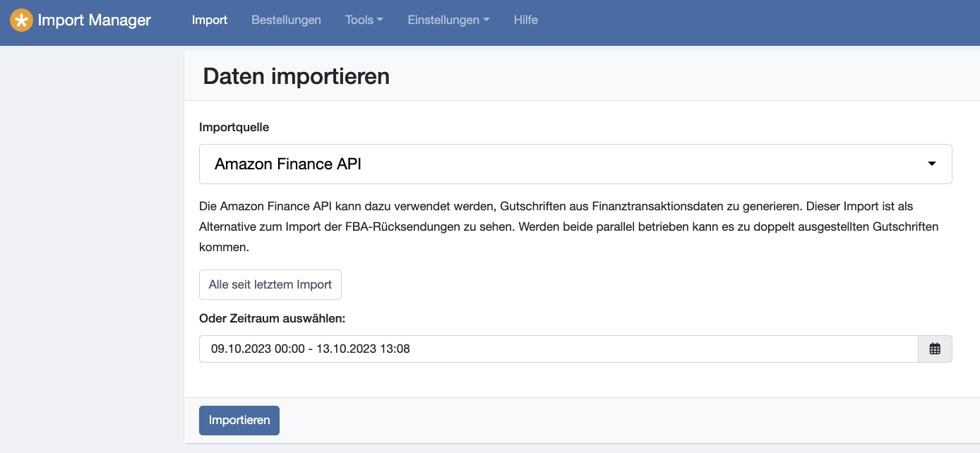980x453 pixels.
Task: Select the Import menu item
Action: tap(210, 20)
